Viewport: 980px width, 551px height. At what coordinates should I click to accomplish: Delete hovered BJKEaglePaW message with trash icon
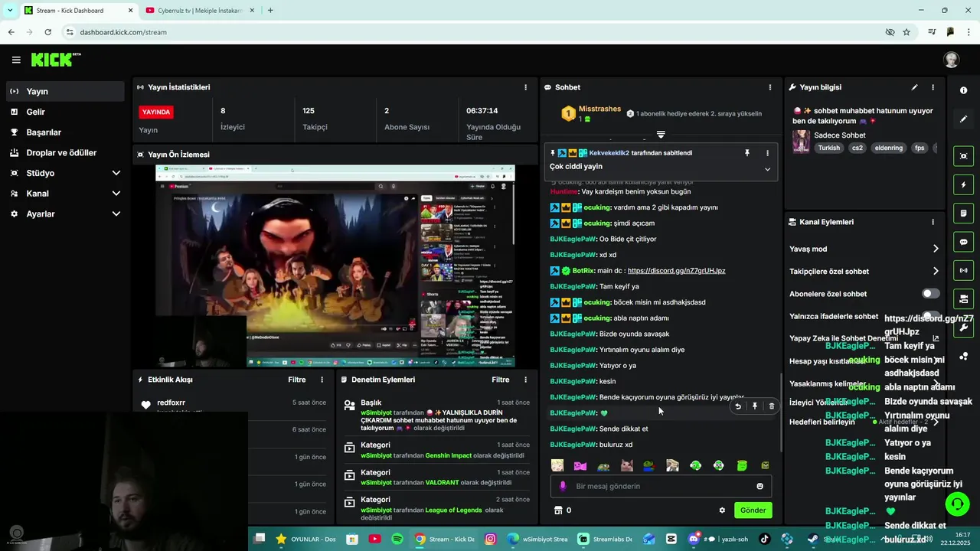(x=771, y=406)
